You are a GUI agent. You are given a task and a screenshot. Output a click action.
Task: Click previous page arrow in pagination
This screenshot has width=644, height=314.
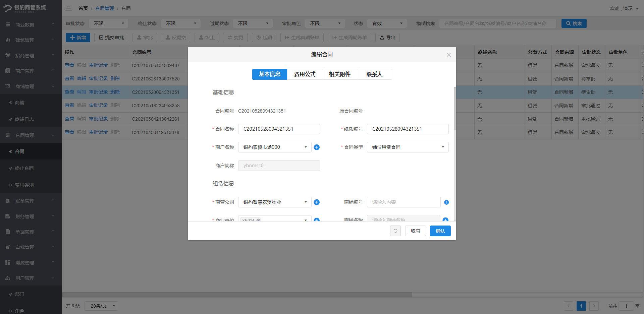569,306
